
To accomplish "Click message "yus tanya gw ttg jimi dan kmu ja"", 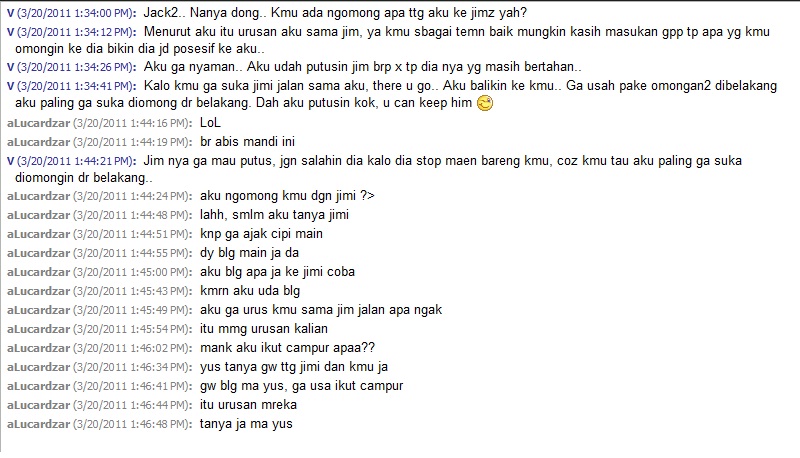I will [x=294, y=367].
